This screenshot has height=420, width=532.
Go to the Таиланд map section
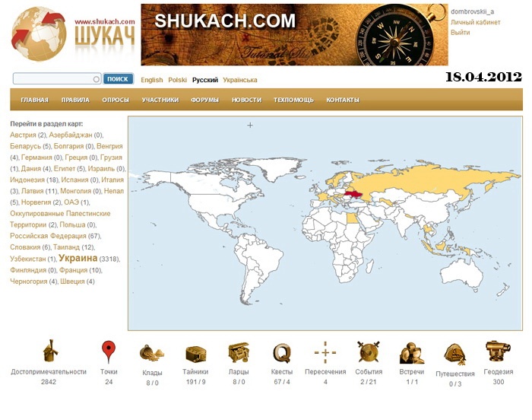(x=67, y=247)
